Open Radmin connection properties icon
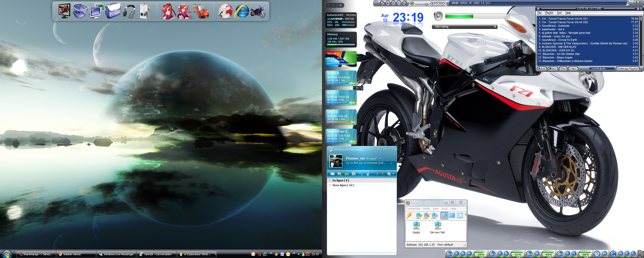The width and height of the screenshot is (644, 258). pos(434,216)
